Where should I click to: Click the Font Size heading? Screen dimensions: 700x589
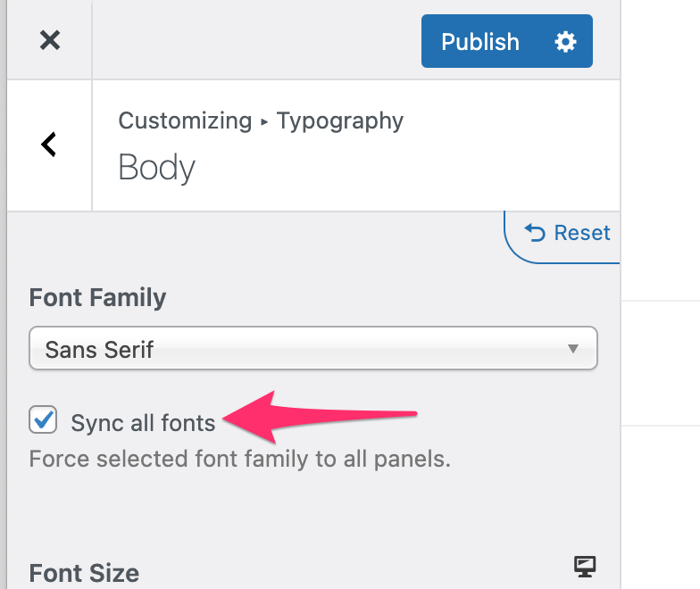coord(84,573)
